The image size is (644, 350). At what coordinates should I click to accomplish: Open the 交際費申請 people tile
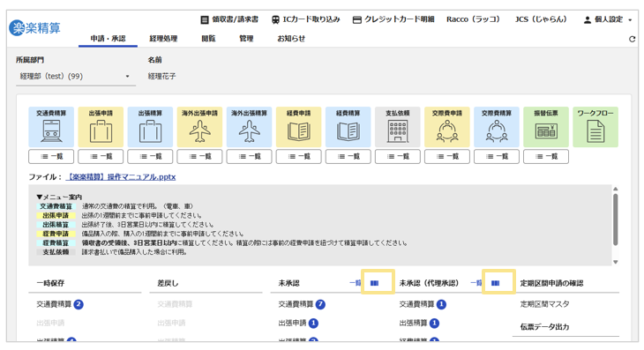click(447, 127)
